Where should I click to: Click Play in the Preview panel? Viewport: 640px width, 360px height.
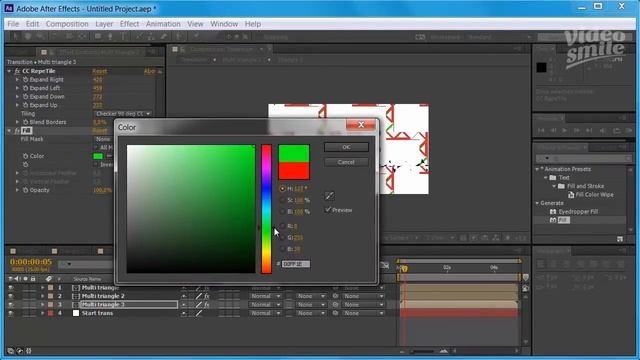click(x=564, y=131)
